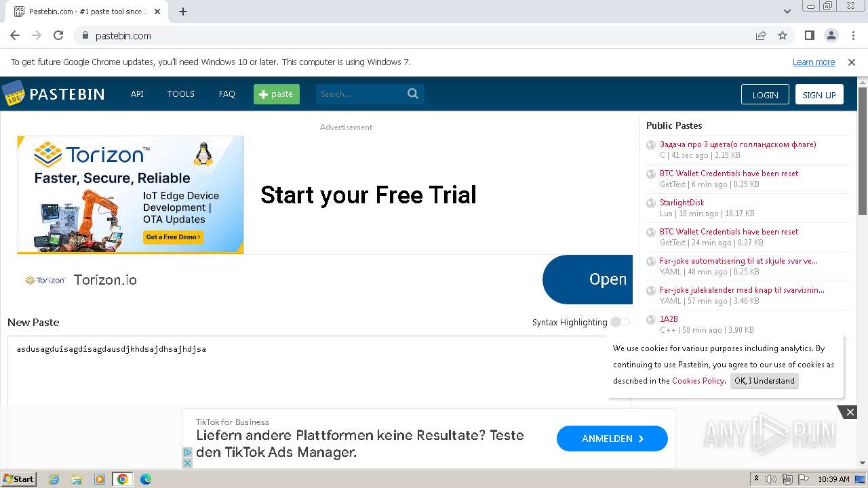Click ANMELDEN button on TikTok ad
Image resolution: width=868 pixels, height=488 pixels.
coord(612,439)
